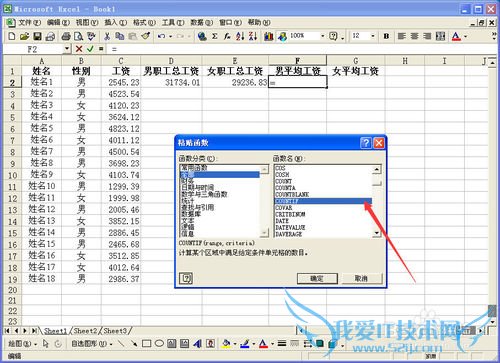Open the zoom 100% dropdown

pos(322,36)
